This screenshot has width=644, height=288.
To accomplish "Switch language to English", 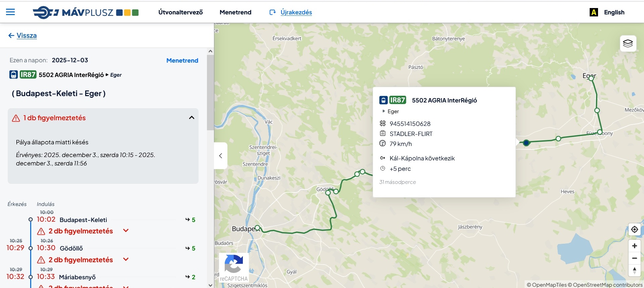I will click(614, 12).
